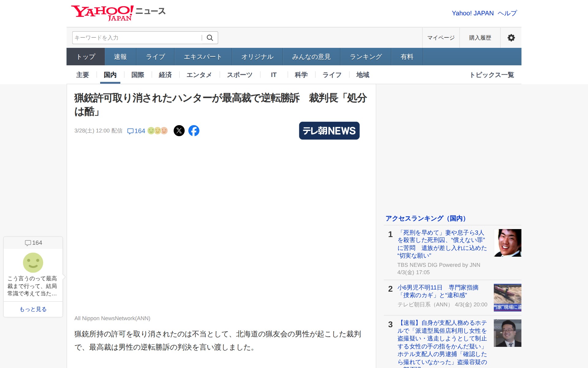Click the green smiley in comment widget
The image size is (588, 368).
point(33,263)
